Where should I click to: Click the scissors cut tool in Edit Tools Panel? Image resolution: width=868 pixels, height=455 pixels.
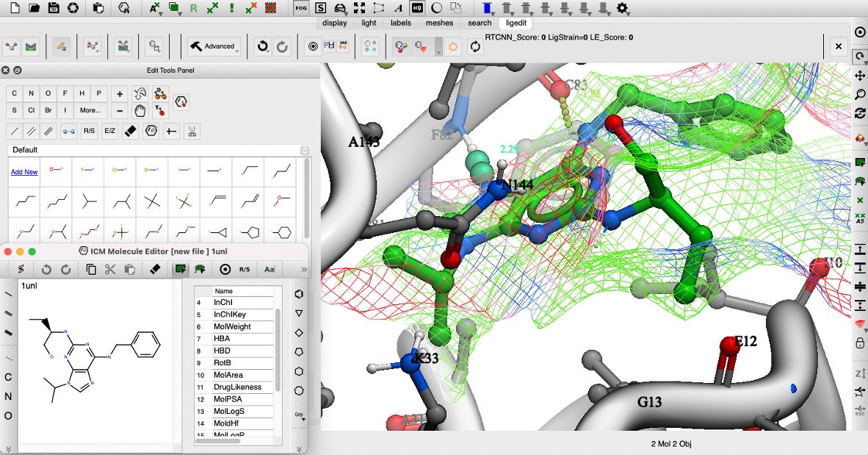point(192,132)
